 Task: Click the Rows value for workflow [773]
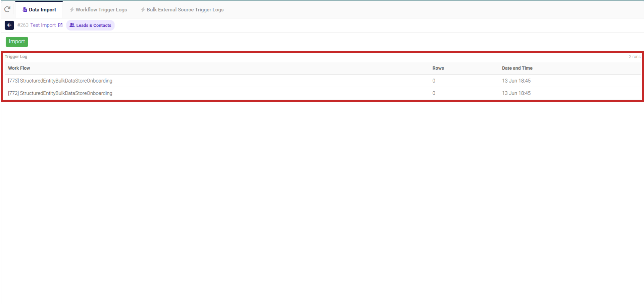point(434,81)
